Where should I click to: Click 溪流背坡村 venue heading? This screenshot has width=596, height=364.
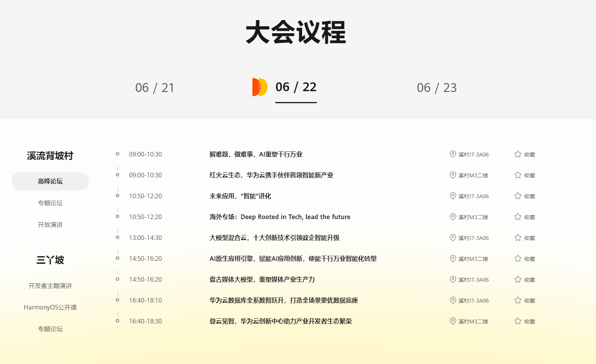(x=50, y=156)
